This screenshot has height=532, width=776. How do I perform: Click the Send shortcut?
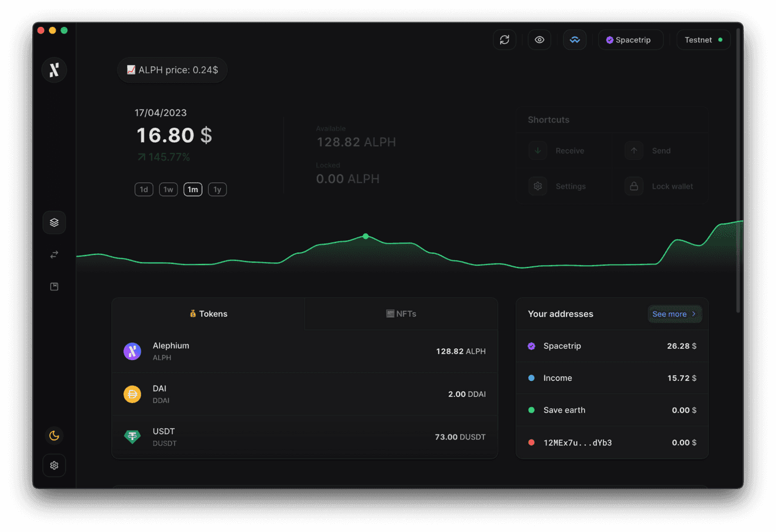(661, 151)
